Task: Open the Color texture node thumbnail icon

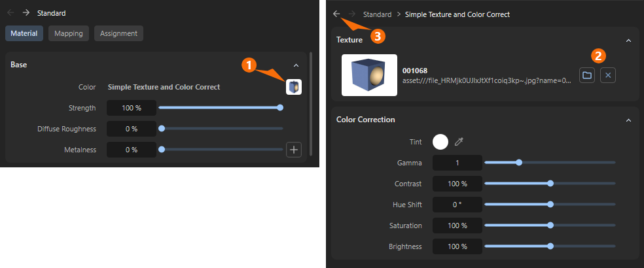Action: point(294,87)
